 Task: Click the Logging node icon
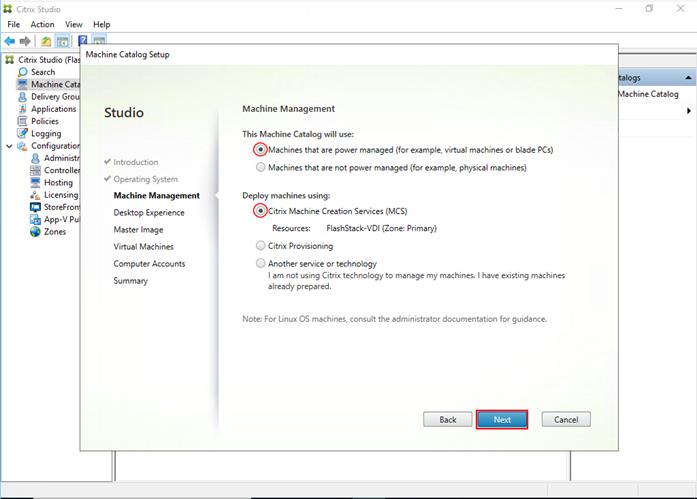click(22, 133)
